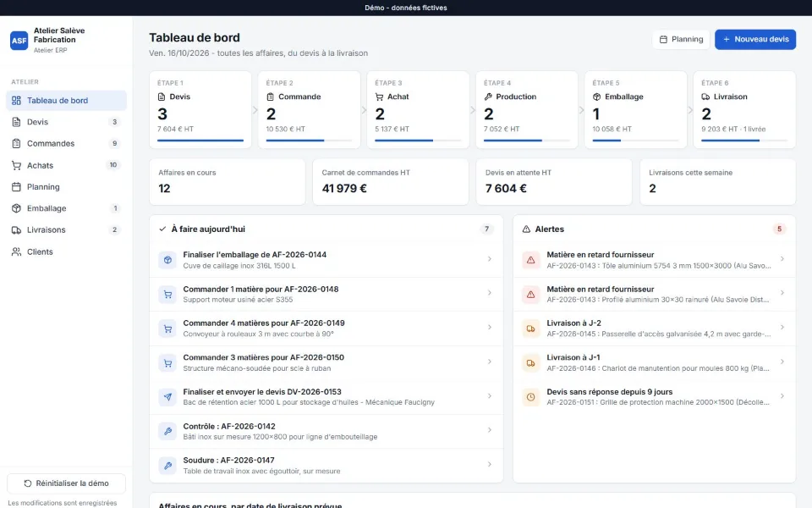Click the Nouveau devis button

pyautogui.click(x=755, y=40)
